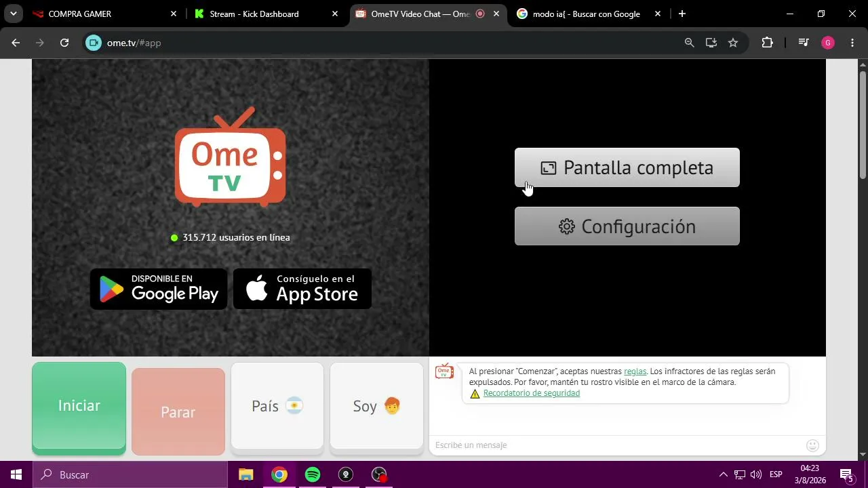Open the Recordatorio de seguridad link
Viewport: 868px width, 488px height.
click(x=532, y=393)
